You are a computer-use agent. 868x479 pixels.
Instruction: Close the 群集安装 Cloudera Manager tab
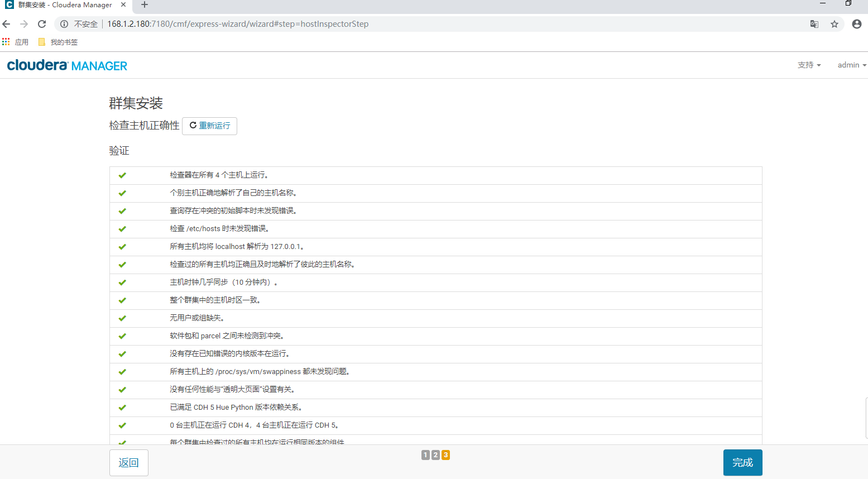tap(123, 4)
